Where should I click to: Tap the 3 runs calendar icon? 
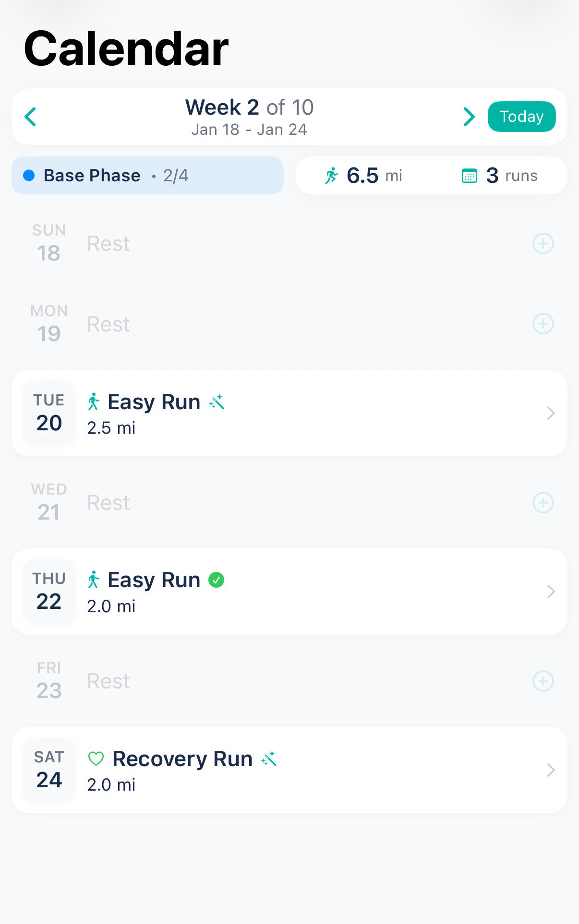click(x=469, y=176)
